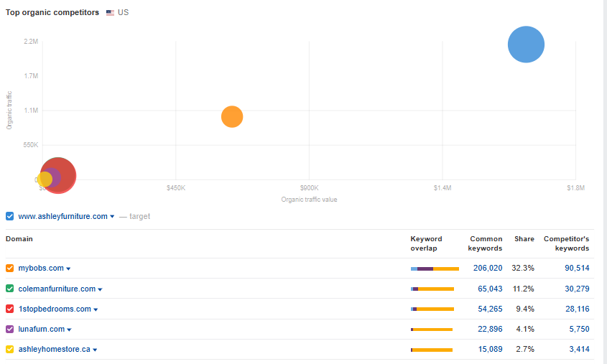The width and height of the screenshot is (607, 364).
Task: Open common keywords 15,089 for ashleyhomestore.ca
Action: click(490, 349)
